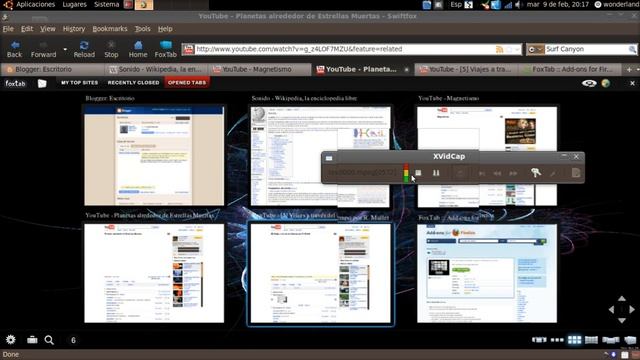The width and height of the screenshot is (640, 360).
Task: Switch to YouTube - [5] Viajes tab
Action: tap(465, 69)
